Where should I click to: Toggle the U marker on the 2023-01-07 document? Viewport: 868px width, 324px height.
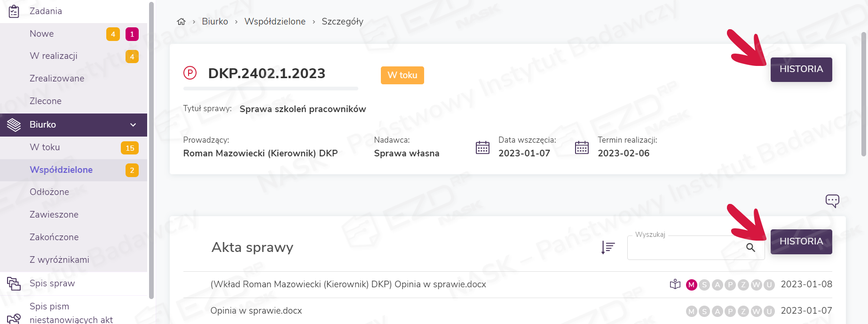pos(769,311)
